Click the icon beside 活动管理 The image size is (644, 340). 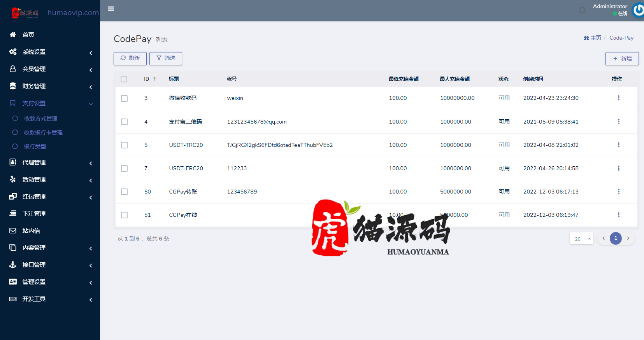[x=13, y=179]
